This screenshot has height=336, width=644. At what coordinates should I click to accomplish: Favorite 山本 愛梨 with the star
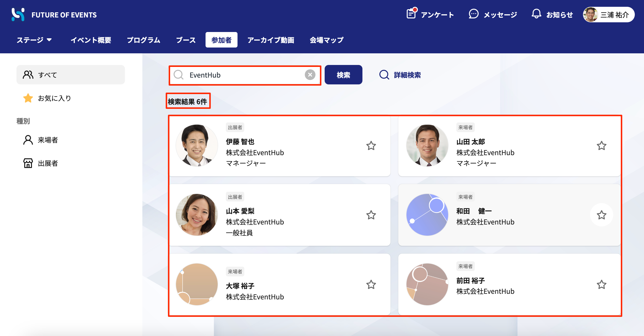(371, 215)
